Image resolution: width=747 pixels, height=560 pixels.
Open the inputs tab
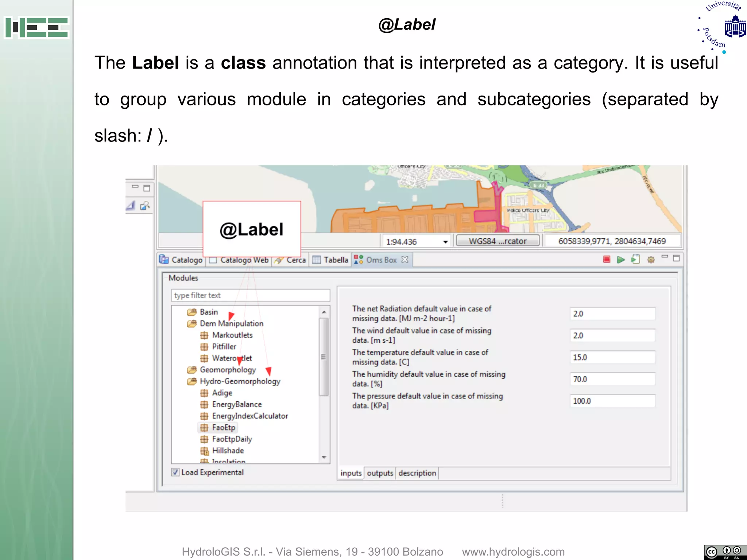pyautogui.click(x=351, y=473)
